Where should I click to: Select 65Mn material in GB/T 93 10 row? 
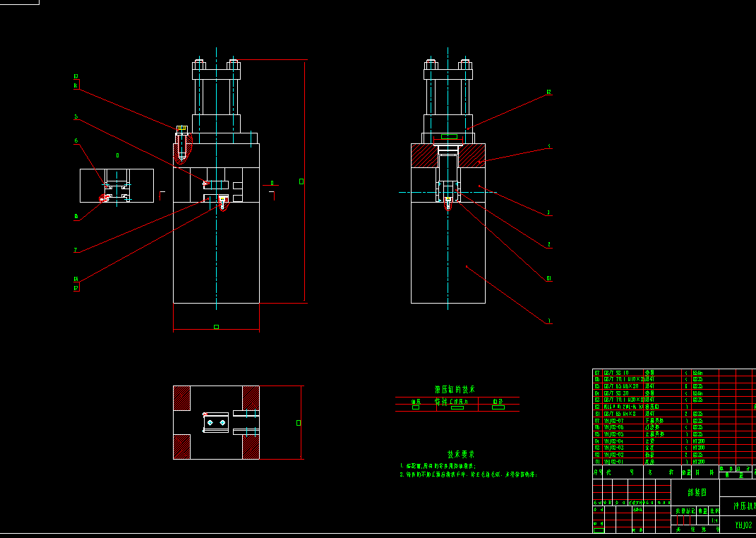click(x=697, y=373)
